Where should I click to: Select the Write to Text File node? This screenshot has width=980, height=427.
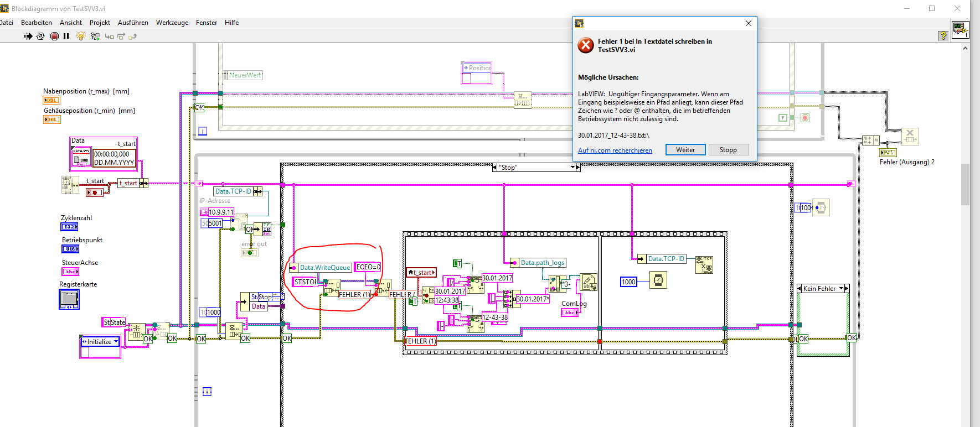[x=589, y=283]
